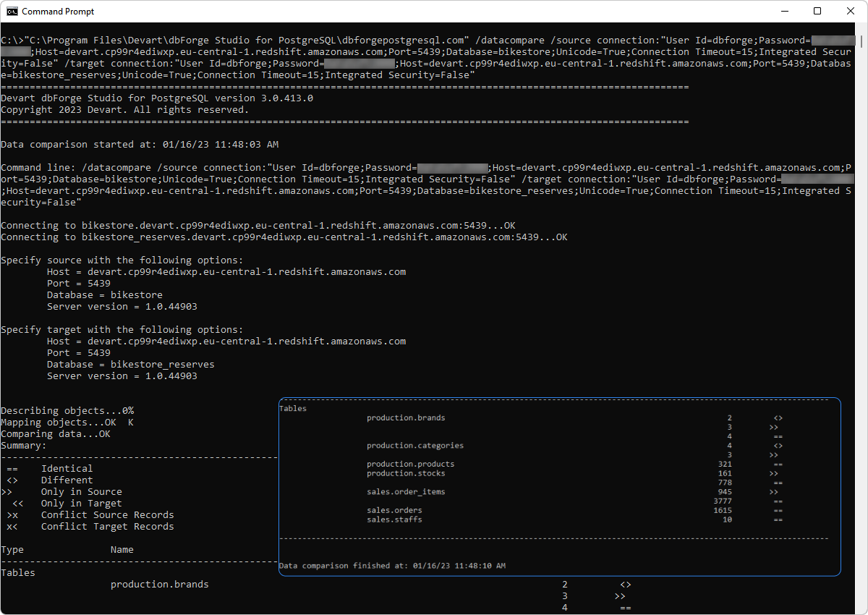The image size is (868, 615).
Task: Click 'Data comparison finished at' timestamp line
Action: tap(392, 566)
